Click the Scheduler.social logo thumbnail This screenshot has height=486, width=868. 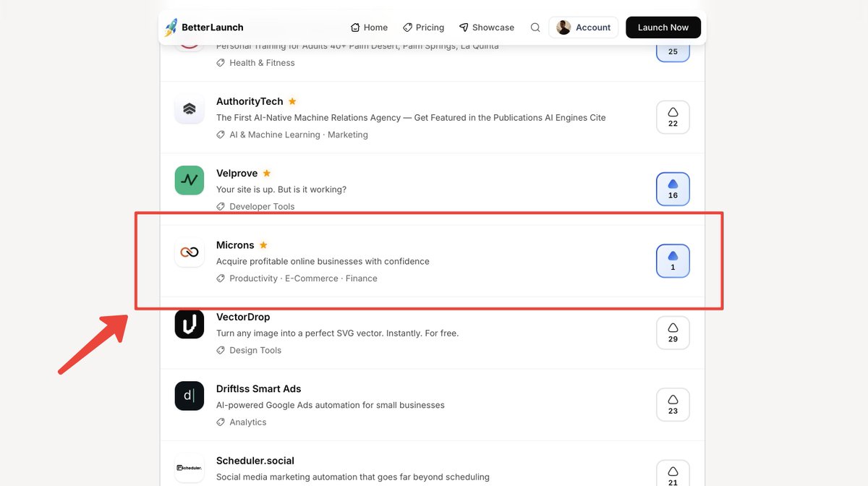pos(190,468)
